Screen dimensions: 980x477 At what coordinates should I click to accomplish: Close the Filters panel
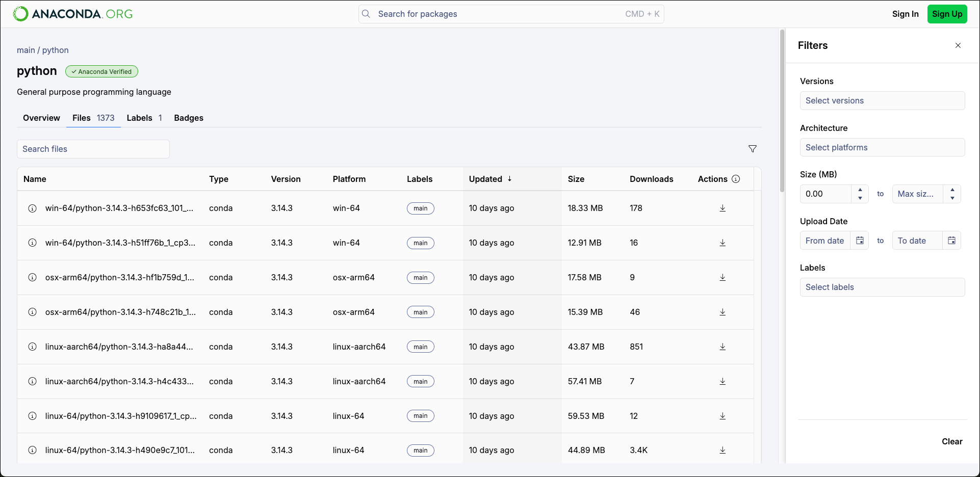[958, 45]
